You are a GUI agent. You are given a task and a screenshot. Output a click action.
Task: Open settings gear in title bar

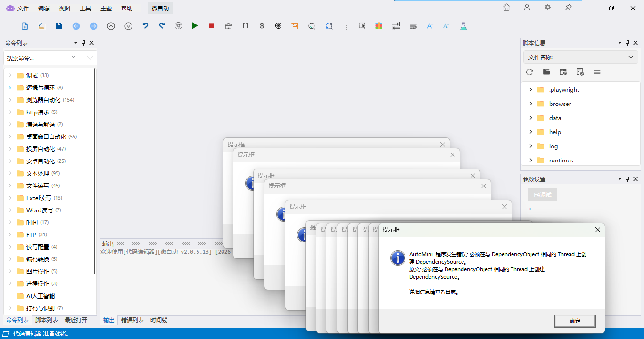point(548,8)
